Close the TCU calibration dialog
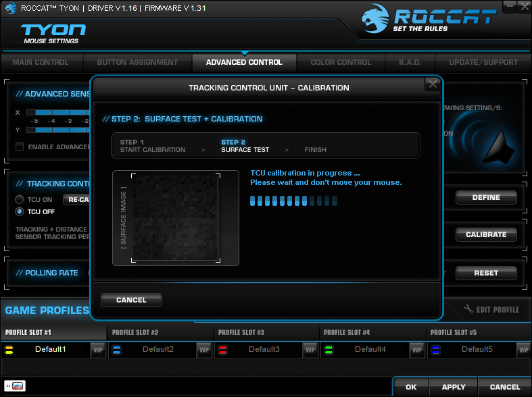 pos(433,84)
